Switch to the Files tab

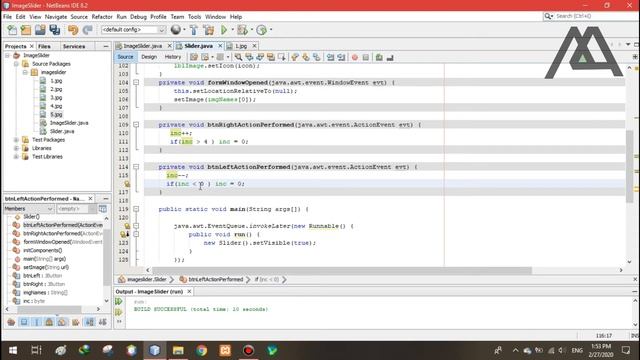(x=44, y=47)
